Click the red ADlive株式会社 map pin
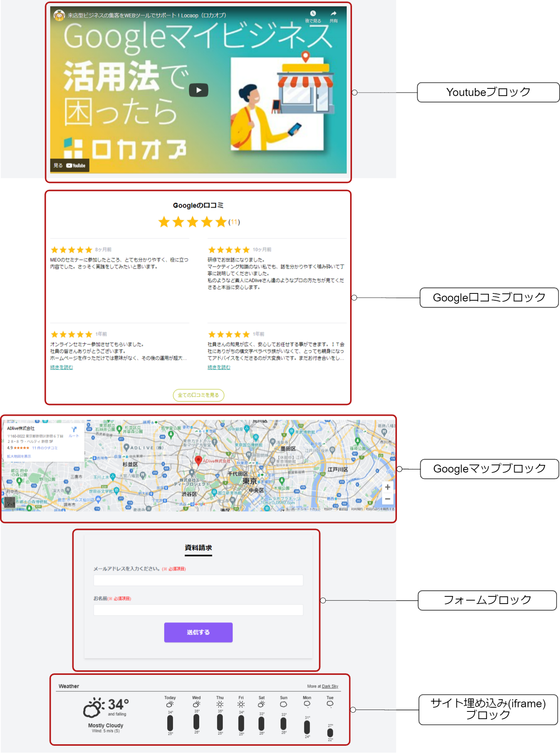 198,461
